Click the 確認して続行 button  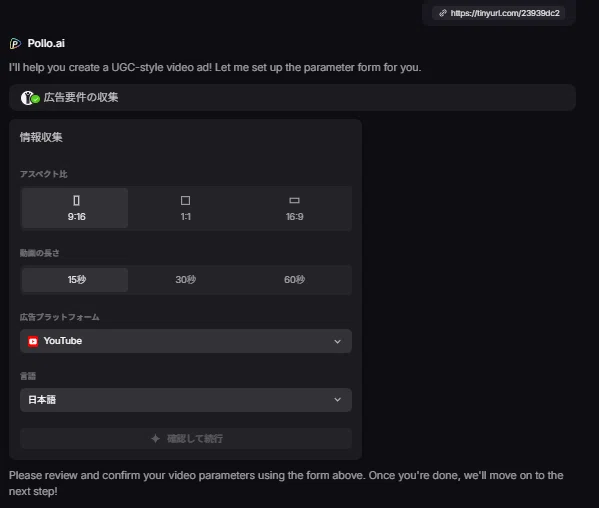pyautogui.click(x=186, y=438)
